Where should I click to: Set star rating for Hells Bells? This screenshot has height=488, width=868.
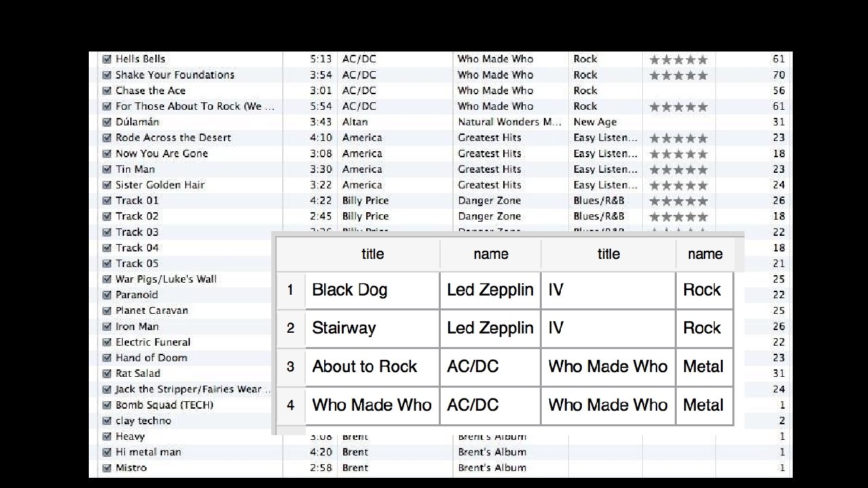click(x=678, y=59)
